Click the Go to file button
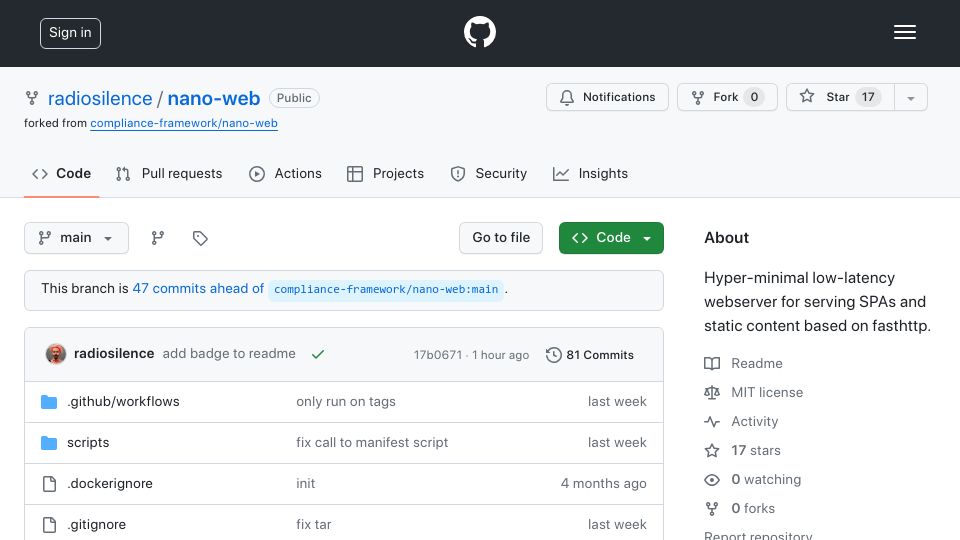960x540 pixels. 501,238
